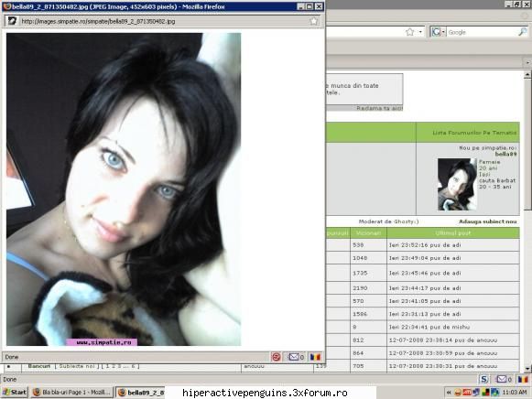
Task: Click the bookmark star in main browser address bar
Action: click(x=410, y=32)
